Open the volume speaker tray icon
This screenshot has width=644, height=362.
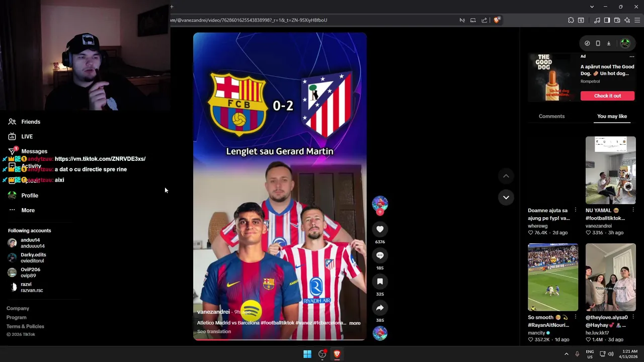[611, 354]
